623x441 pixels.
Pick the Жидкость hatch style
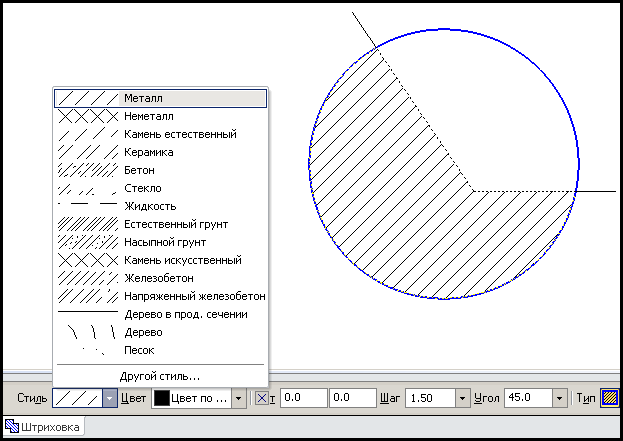click(x=160, y=206)
